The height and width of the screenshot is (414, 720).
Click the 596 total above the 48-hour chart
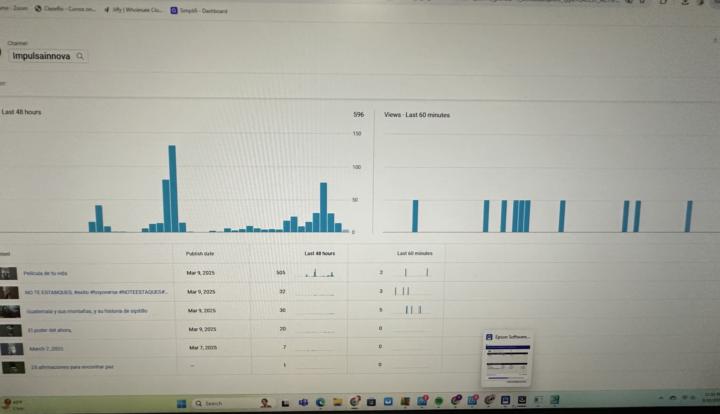(x=359, y=114)
